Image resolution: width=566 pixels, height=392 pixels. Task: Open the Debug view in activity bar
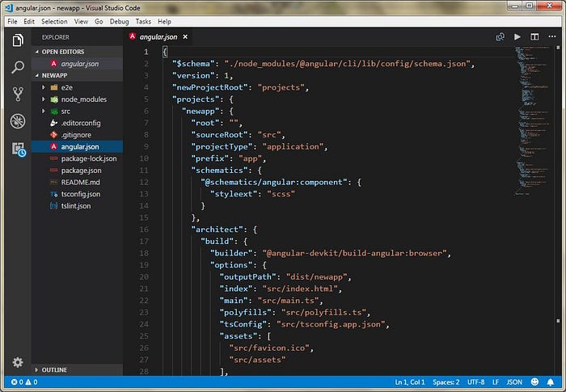18,121
